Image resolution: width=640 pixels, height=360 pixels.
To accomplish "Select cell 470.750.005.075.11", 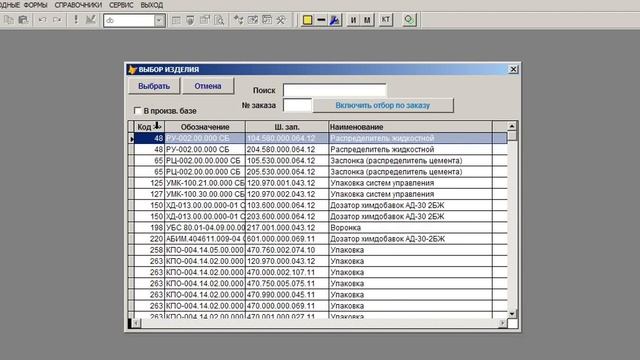I will pyautogui.click(x=287, y=283).
